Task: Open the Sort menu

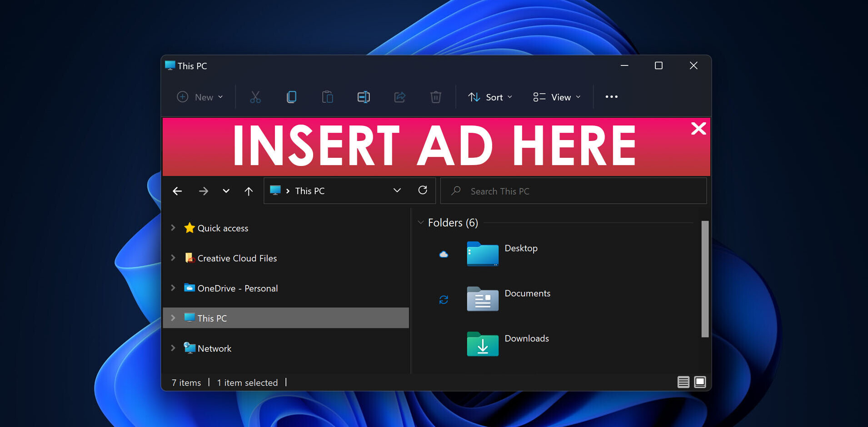Action: [490, 97]
